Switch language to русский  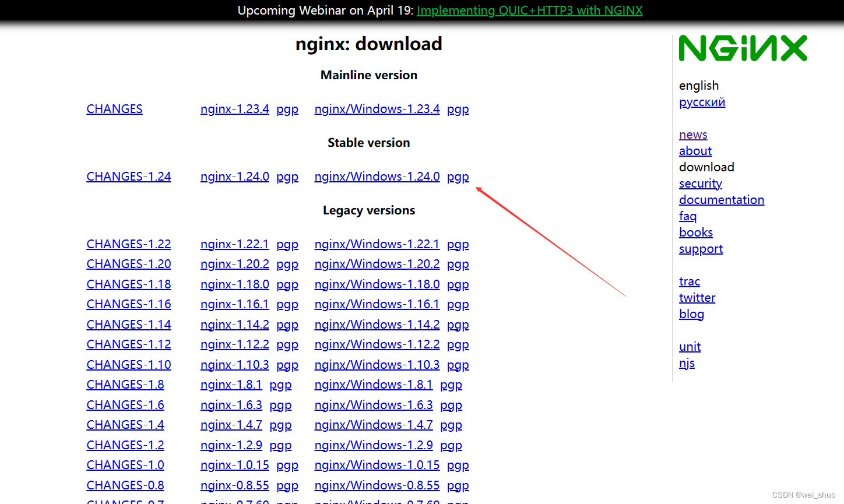702,102
